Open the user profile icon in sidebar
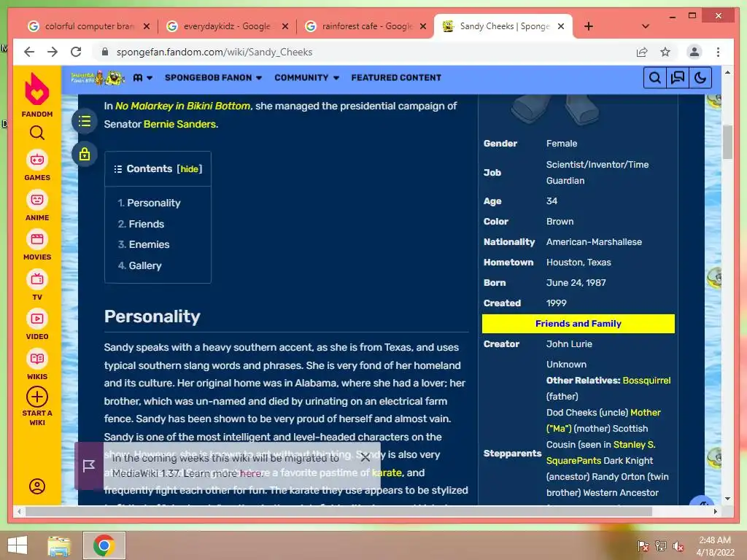The width and height of the screenshot is (747, 560). pyautogui.click(x=37, y=486)
